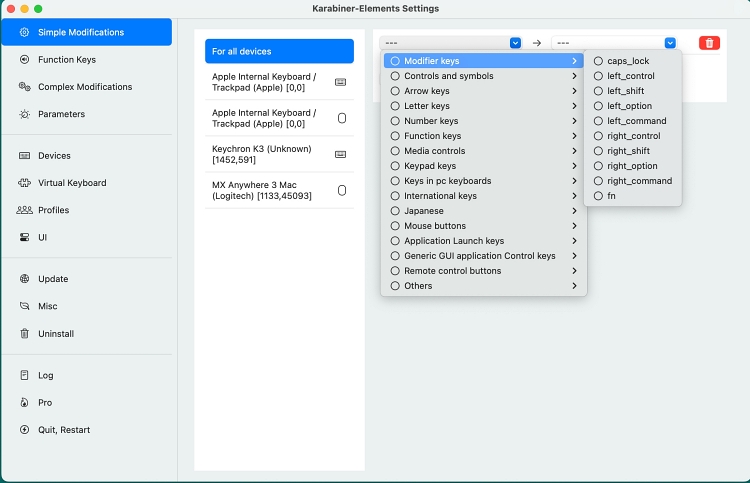Choose the Modifier keys menu entry
The width and height of the screenshot is (750, 483).
484,61
